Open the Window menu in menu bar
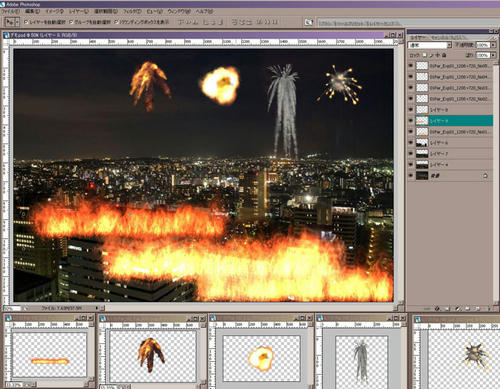The image size is (500, 389). 179,11
